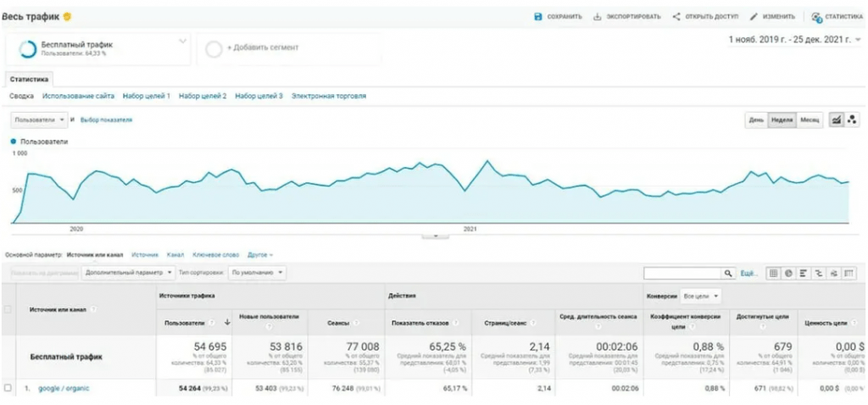Open the По умолчанию sort type dropdown
This screenshot has width=868, height=405.
(x=257, y=273)
